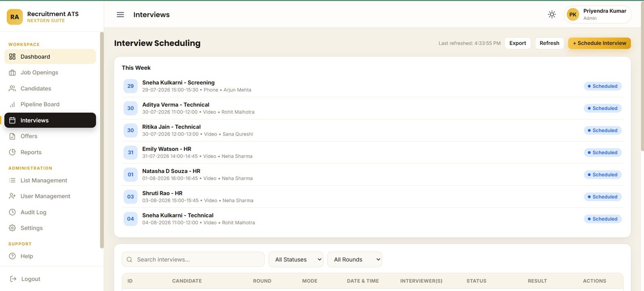Click date badge 01 for Natasha D Souza
The width and height of the screenshot is (644, 291).
tap(130, 174)
